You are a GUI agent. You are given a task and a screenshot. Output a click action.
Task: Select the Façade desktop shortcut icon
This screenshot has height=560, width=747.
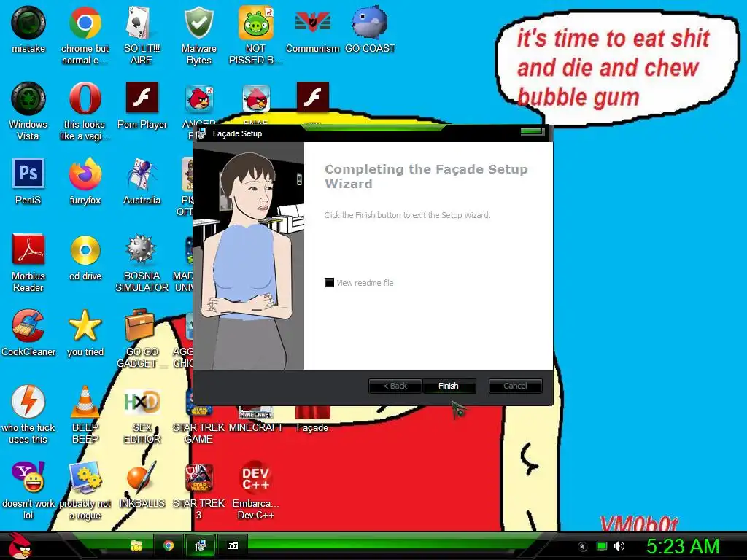click(x=312, y=421)
